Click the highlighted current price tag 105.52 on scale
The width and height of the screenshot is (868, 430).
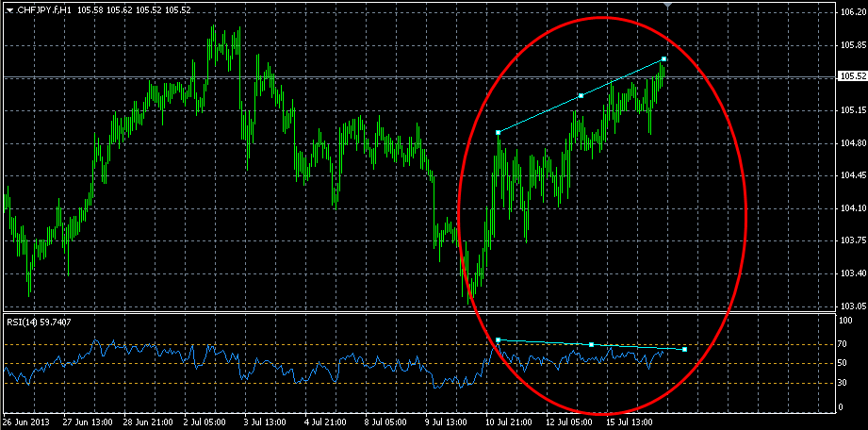point(853,77)
